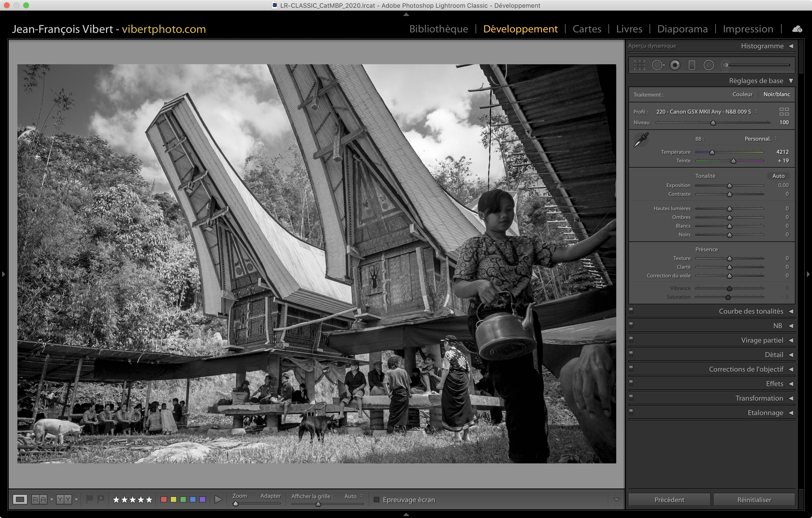Start the impromptu slideshow play button

tap(218, 499)
